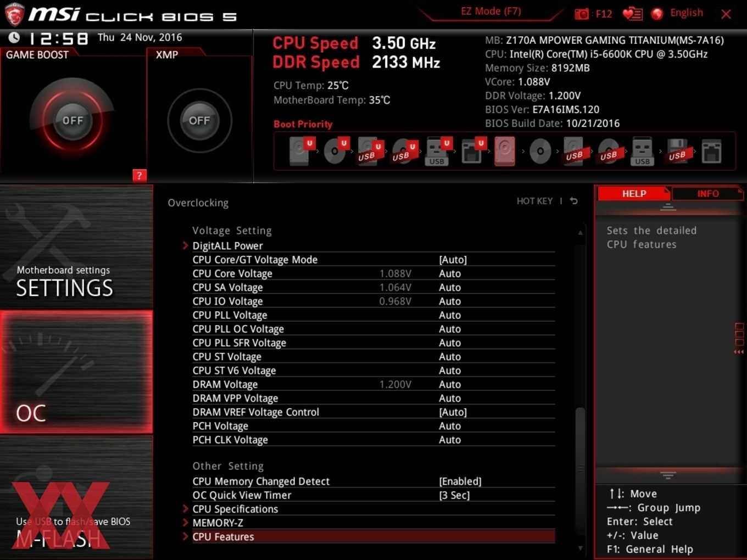Click the Boot Priority heading
747x560 pixels.
tap(303, 124)
